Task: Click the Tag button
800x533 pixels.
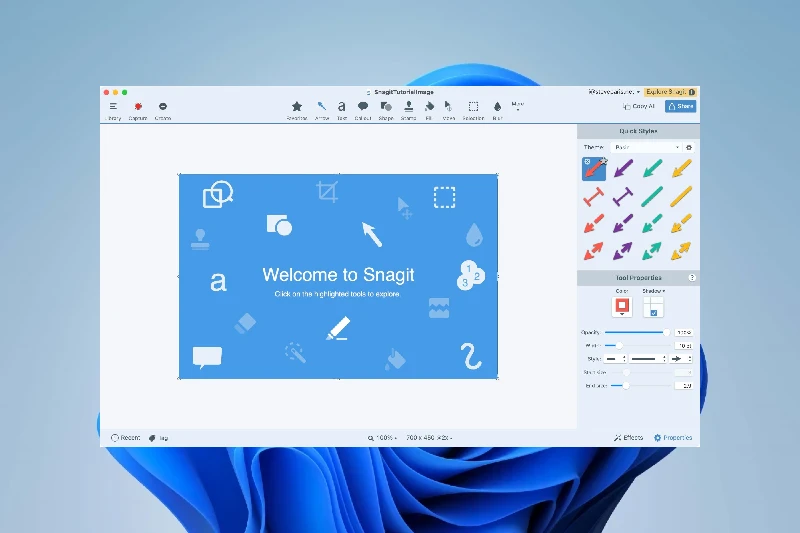Action: [x=158, y=438]
